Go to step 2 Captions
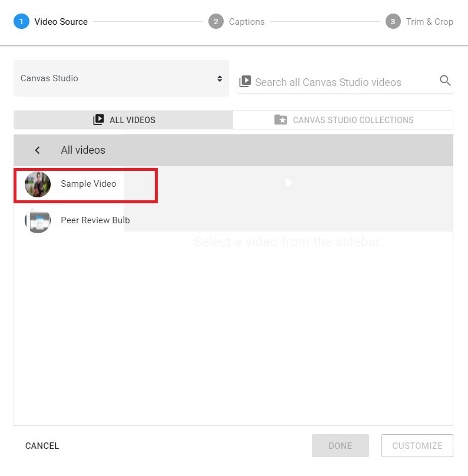Image resolution: width=468 pixels, height=476 pixels. click(x=236, y=22)
